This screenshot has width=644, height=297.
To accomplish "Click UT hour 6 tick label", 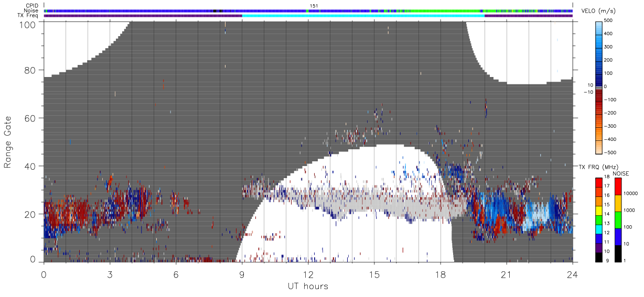I will [x=176, y=274].
